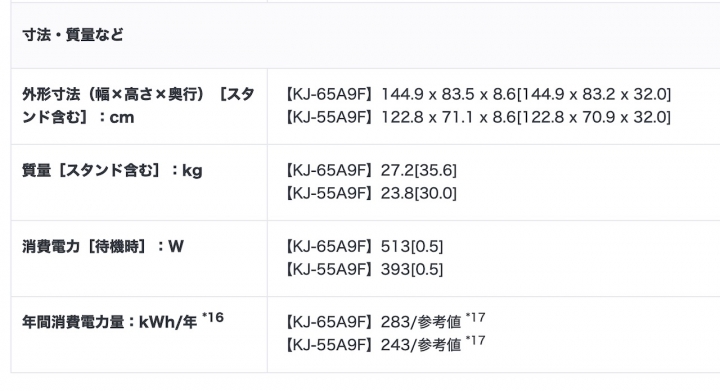Click the 質量［スタンド含む］：kg label
The image size is (720, 391).
tap(112, 171)
